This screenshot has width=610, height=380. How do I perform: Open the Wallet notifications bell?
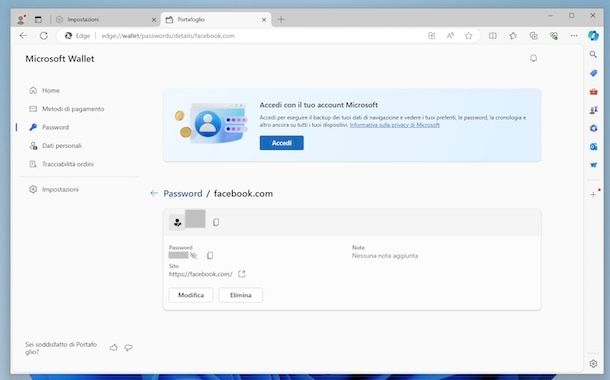tap(533, 58)
